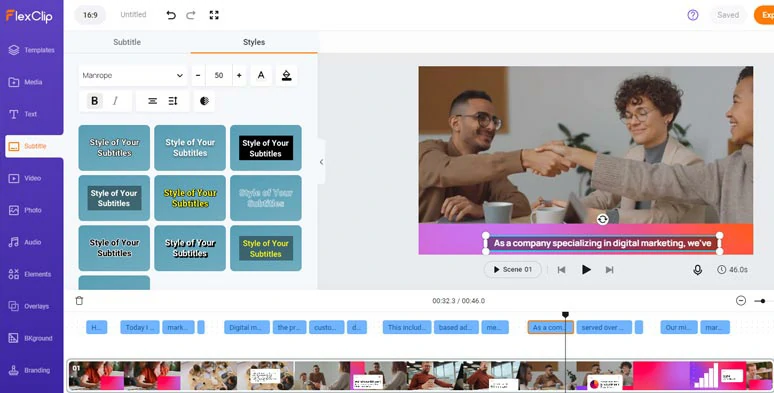Screen dimensions: 774x393
Task: Select the 'Our mi...' subtitle block
Action: click(679, 327)
